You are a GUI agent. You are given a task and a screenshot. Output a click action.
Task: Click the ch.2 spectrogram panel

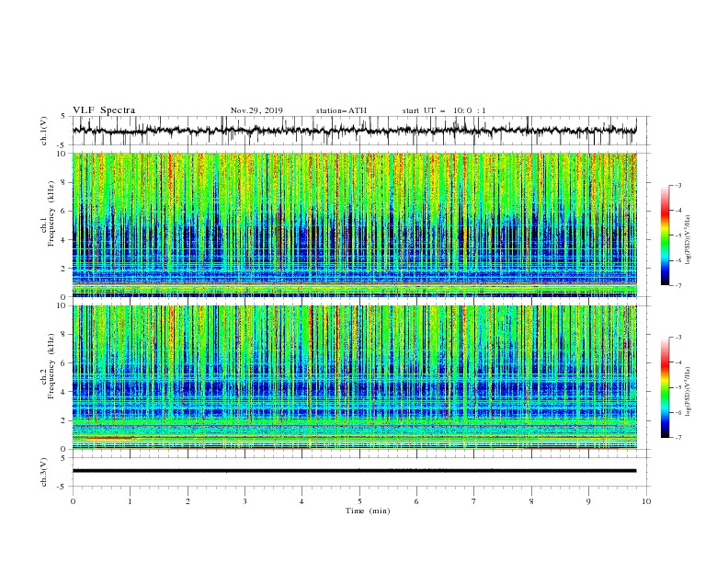pyautogui.click(x=354, y=377)
